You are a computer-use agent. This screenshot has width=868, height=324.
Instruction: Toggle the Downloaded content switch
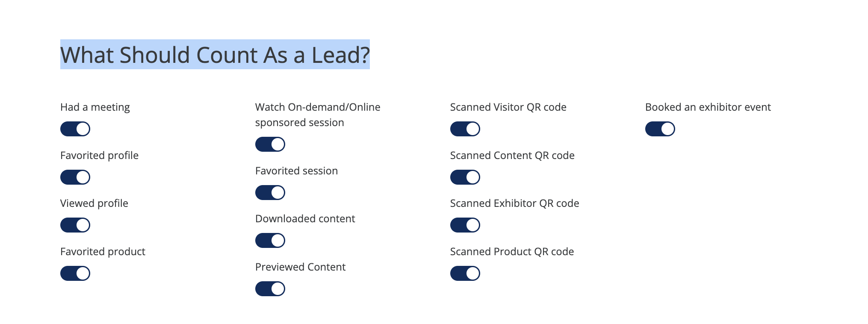(x=270, y=240)
